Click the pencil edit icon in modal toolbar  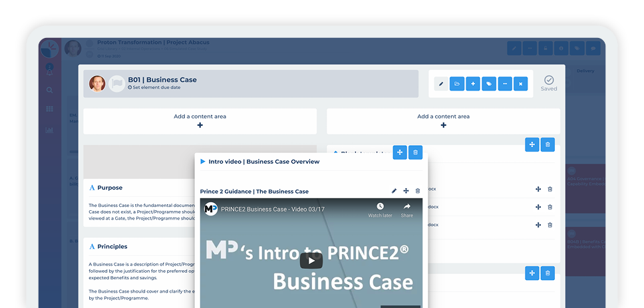point(441,84)
